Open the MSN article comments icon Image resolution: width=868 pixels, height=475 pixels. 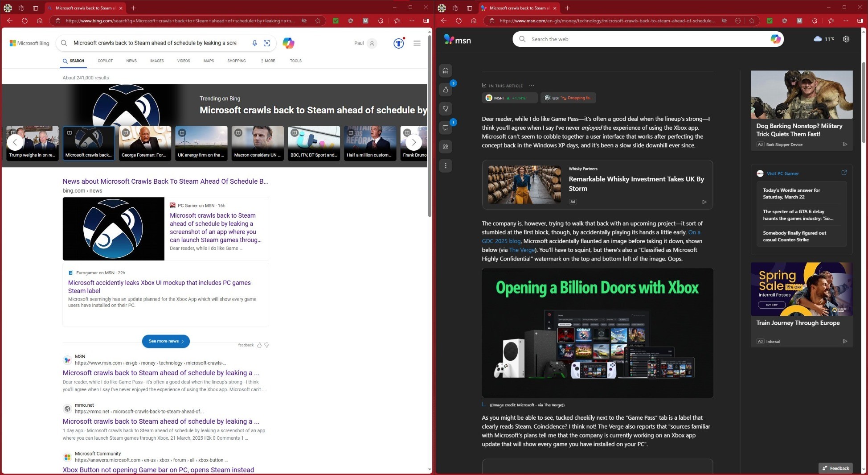[446, 128]
